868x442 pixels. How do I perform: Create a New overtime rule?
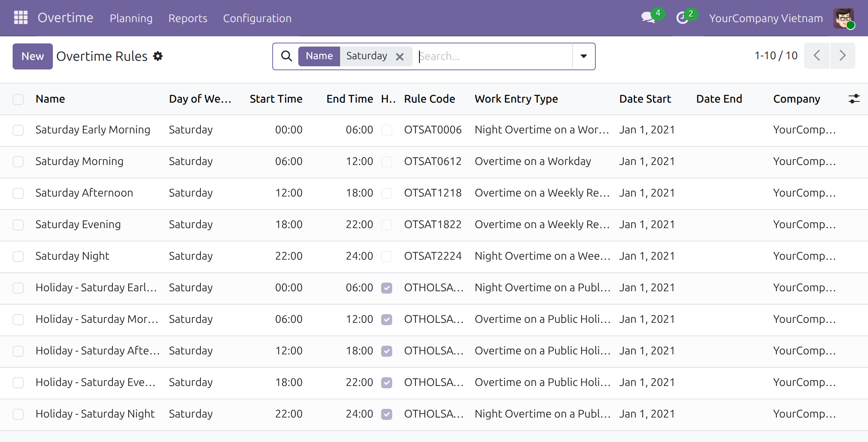pos(33,56)
